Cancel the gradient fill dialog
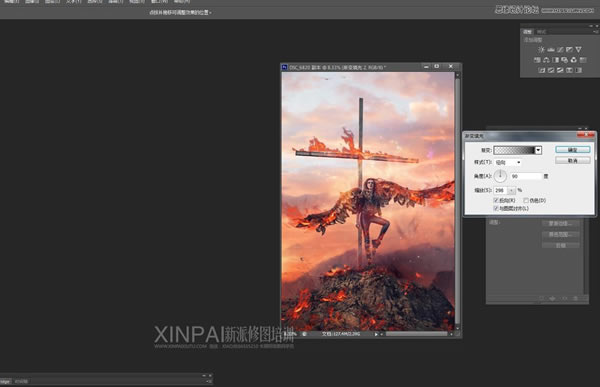Viewport: 600px width, 387px height. click(x=573, y=160)
